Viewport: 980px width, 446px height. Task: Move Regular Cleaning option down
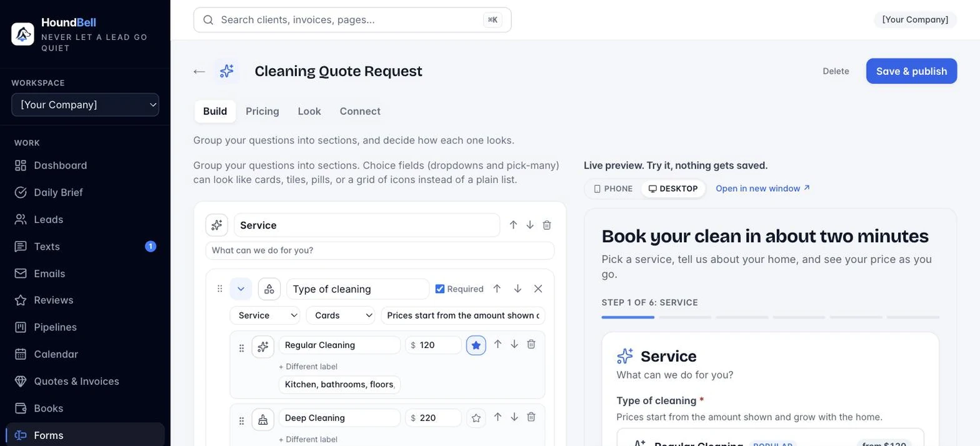click(514, 344)
